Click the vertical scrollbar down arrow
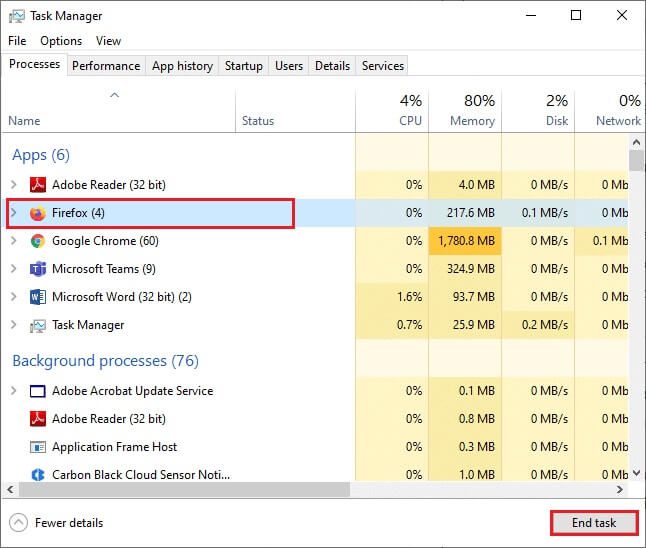This screenshot has height=548, width=646. pos(637,473)
